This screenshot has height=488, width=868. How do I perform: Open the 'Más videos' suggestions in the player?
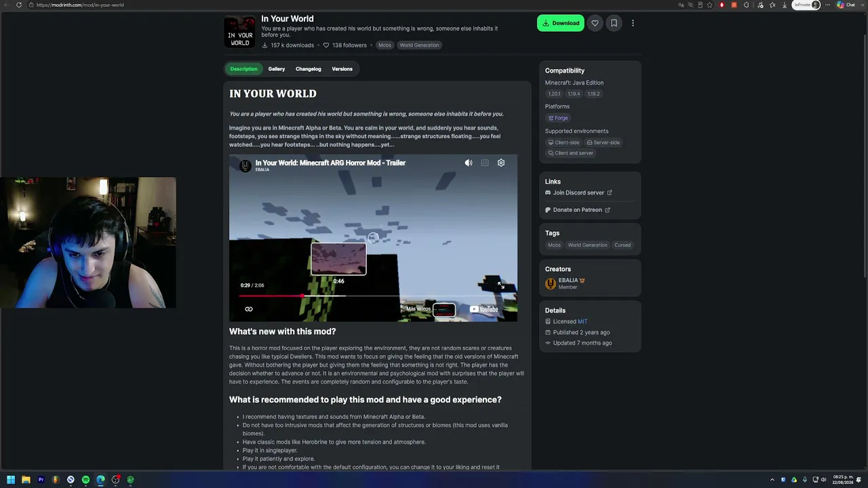pos(431,310)
